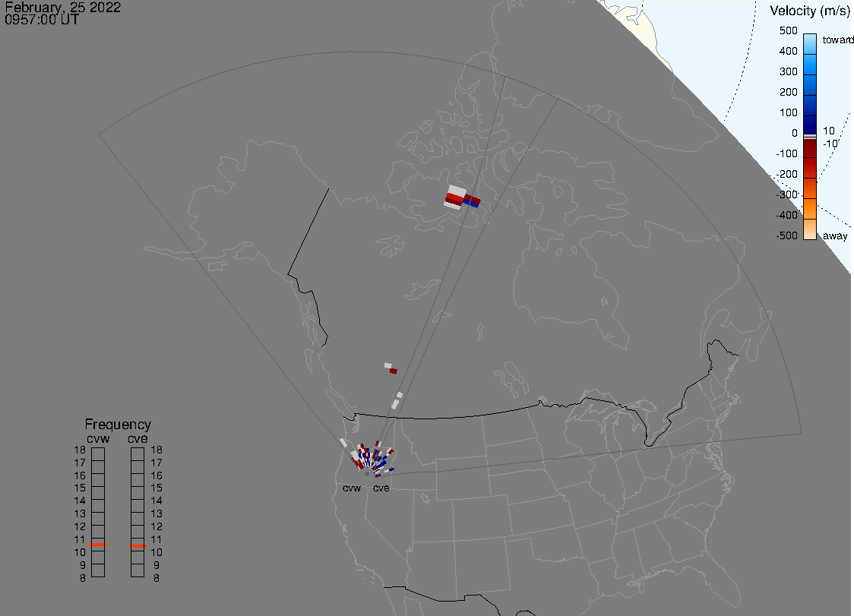Image resolution: width=854 pixels, height=616 pixels.
Task: Click the -500 label on the velocity scale
Action: [786, 235]
